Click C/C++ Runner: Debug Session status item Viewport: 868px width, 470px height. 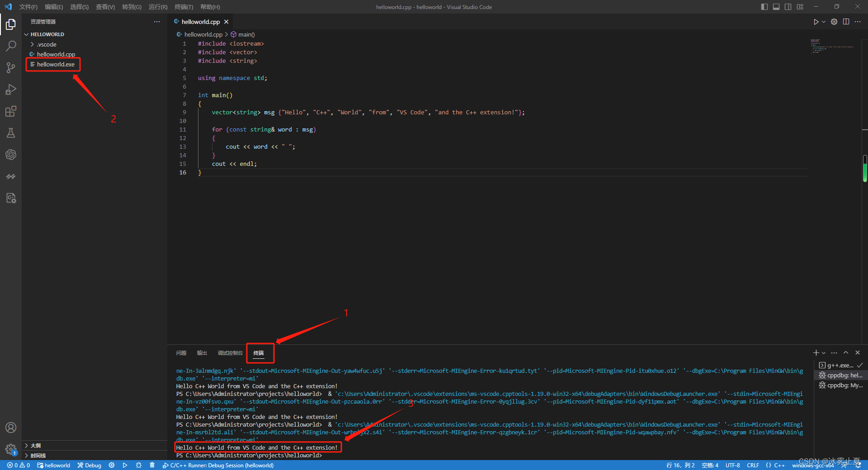(x=218, y=465)
